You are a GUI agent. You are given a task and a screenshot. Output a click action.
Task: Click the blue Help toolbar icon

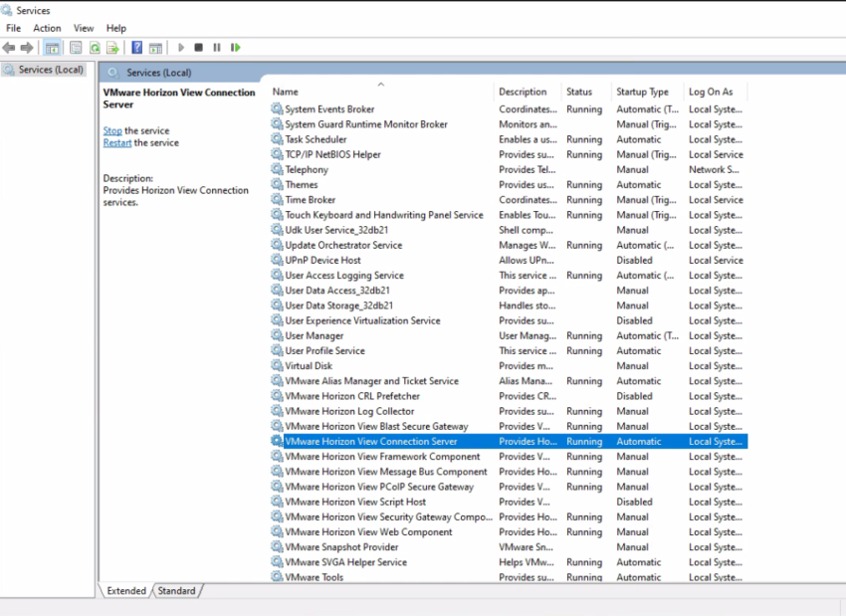137,47
